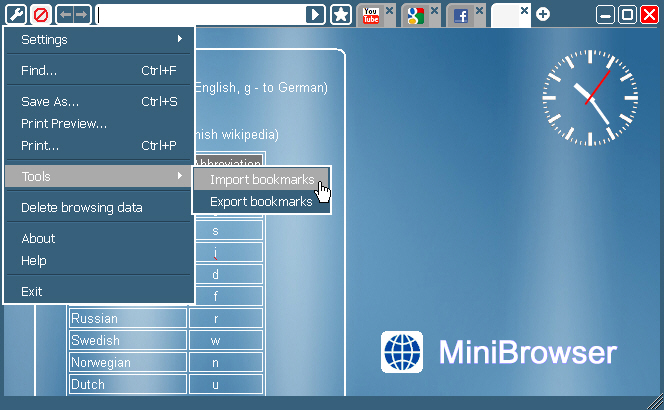Go back with the left arrow
This screenshot has width=664, height=410.
(65, 15)
